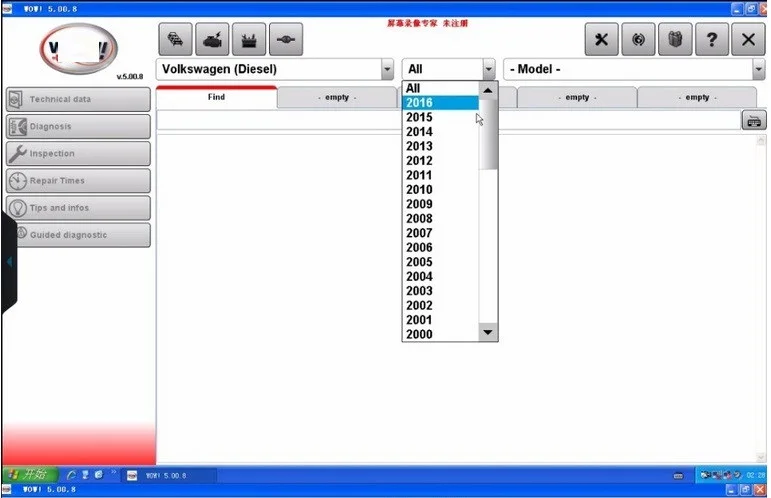
Task: Choose year 2010 in list
Action: click(x=440, y=189)
